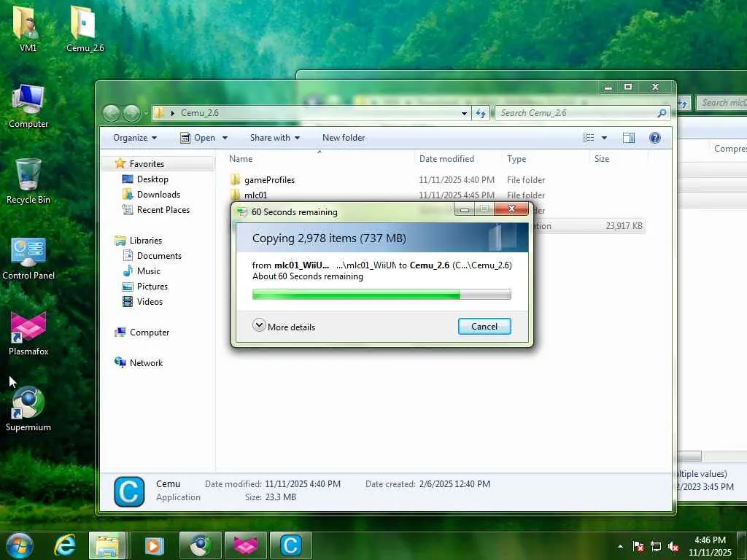Open Explorer help question mark icon
This screenshot has height=560, width=747.
coord(654,138)
